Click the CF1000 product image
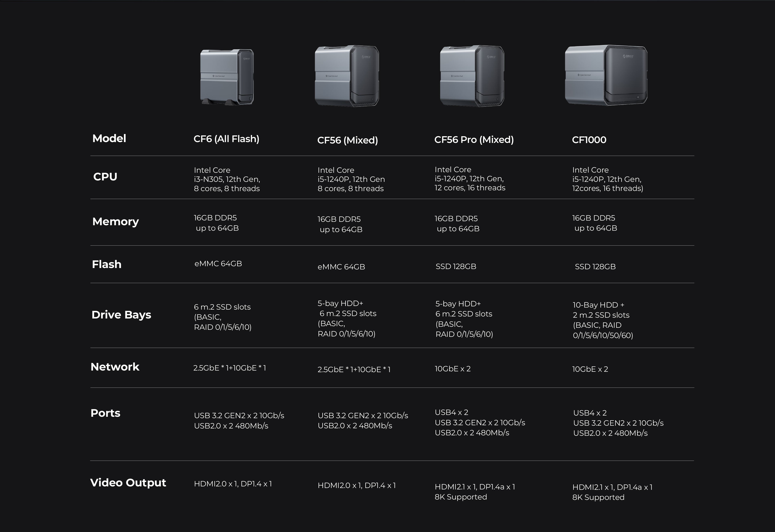The width and height of the screenshot is (775, 532). point(606,75)
